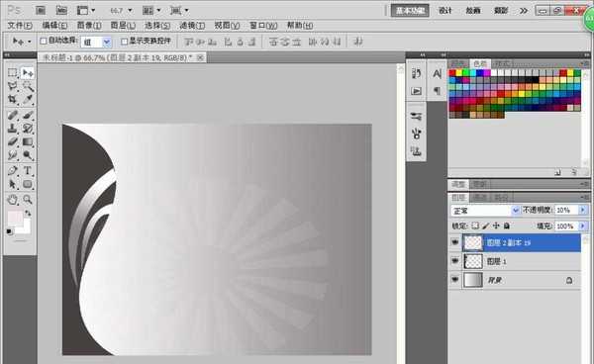Select the Zoom tool in toolbox
The width and height of the screenshot is (594, 364).
click(28, 200)
